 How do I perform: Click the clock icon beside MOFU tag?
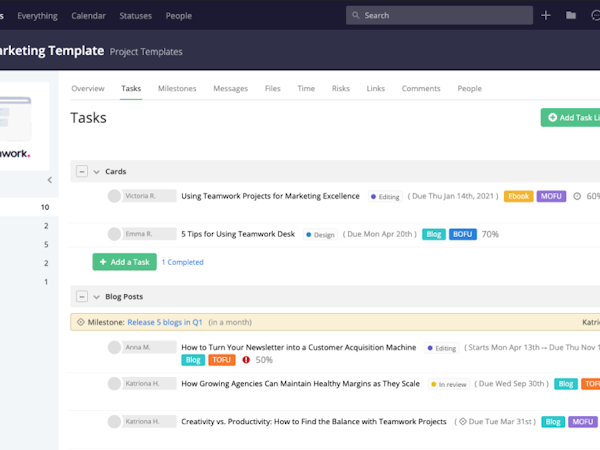pyautogui.click(x=577, y=196)
